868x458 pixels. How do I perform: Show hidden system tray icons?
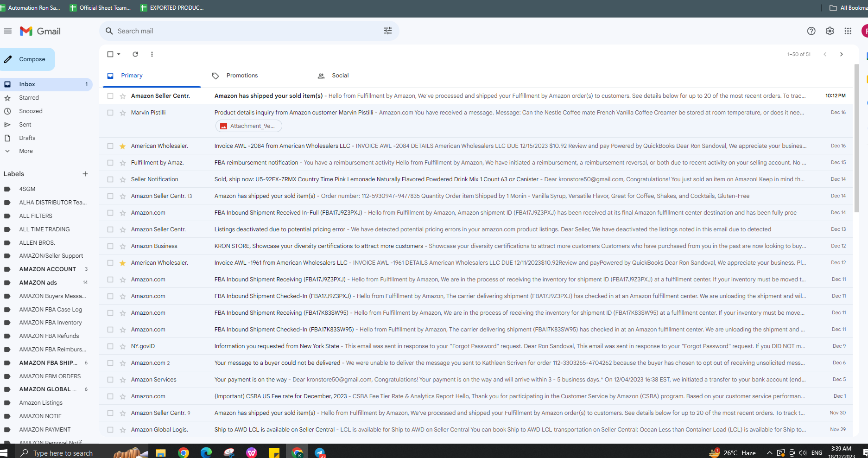(x=769, y=452)
